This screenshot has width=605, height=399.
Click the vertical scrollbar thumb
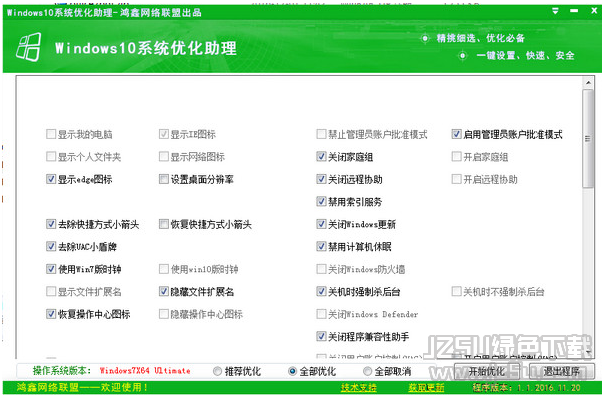588,139
